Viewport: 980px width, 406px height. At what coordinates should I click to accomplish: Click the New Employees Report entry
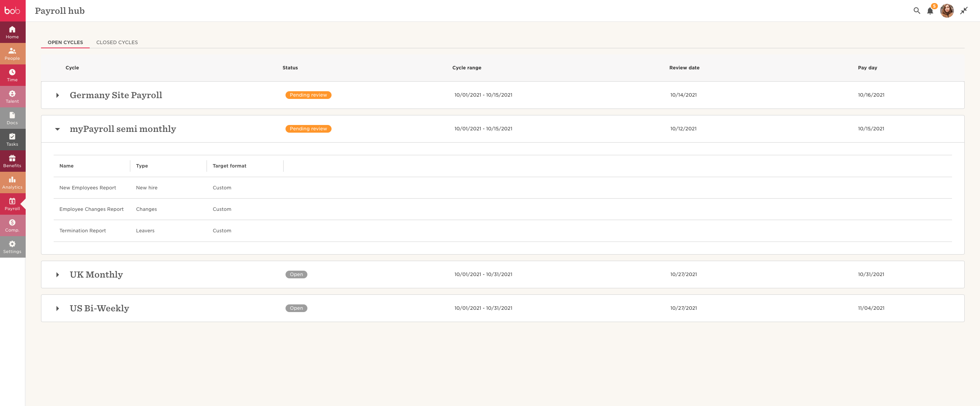(x=87, y=187)
